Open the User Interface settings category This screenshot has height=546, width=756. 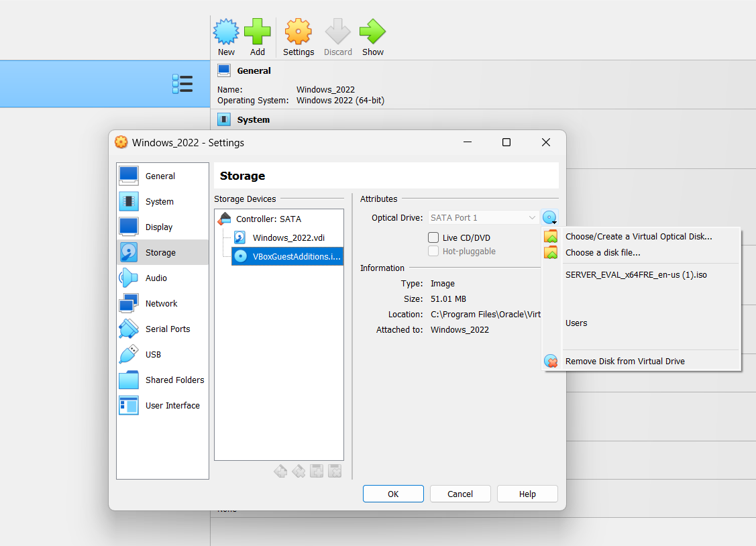pos(162,406)
